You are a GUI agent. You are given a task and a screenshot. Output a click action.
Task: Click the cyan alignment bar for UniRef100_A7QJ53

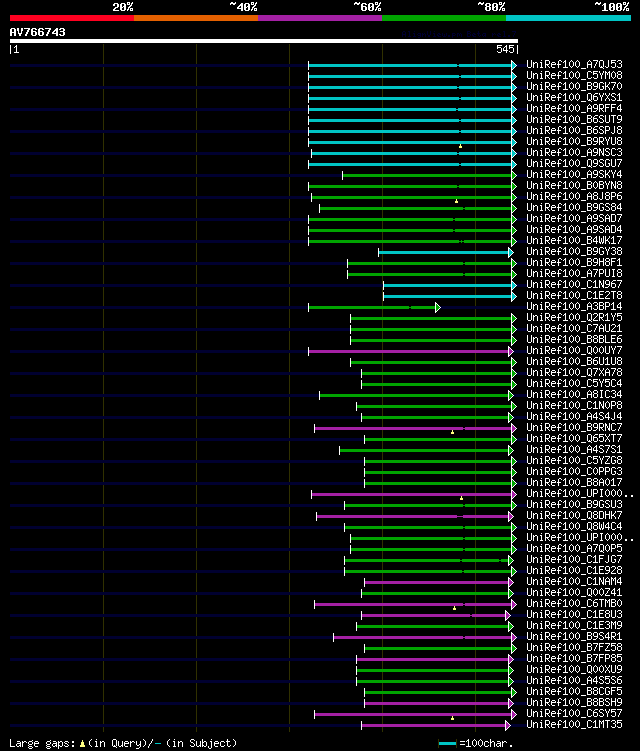coord(412,65)
